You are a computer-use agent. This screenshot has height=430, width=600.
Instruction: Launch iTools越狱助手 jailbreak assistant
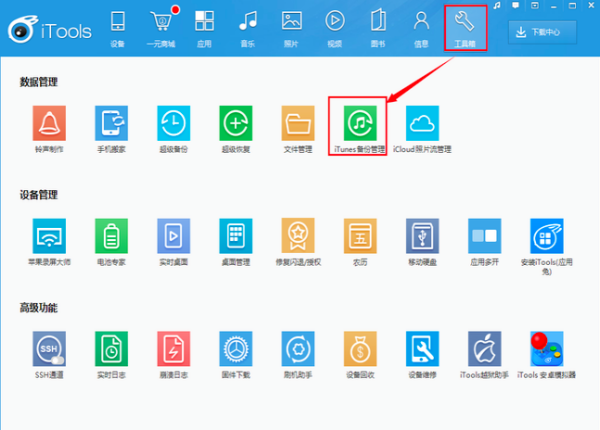[484, 349]
